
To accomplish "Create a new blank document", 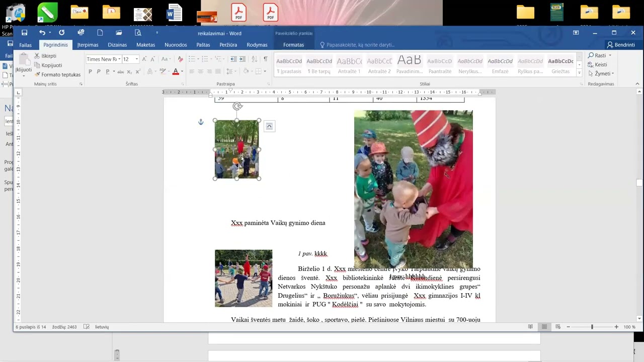I will pyautogui.click(x=100, y=33).
